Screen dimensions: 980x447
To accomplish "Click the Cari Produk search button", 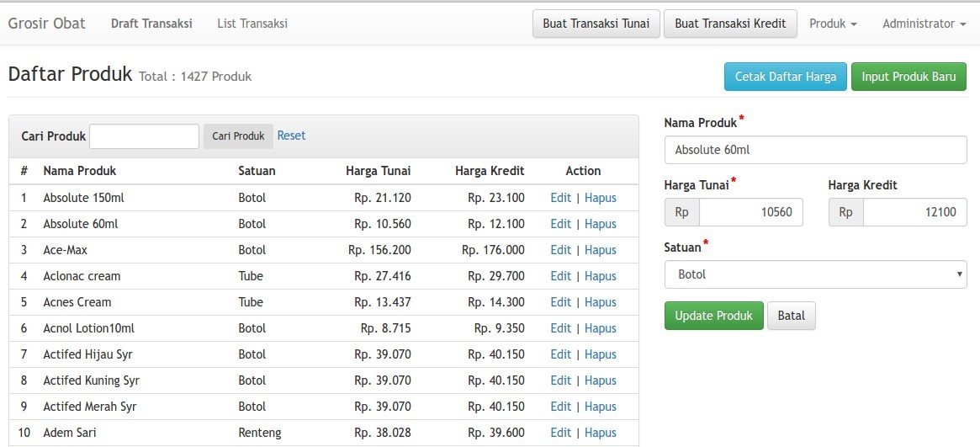I will tap(238, 136).
